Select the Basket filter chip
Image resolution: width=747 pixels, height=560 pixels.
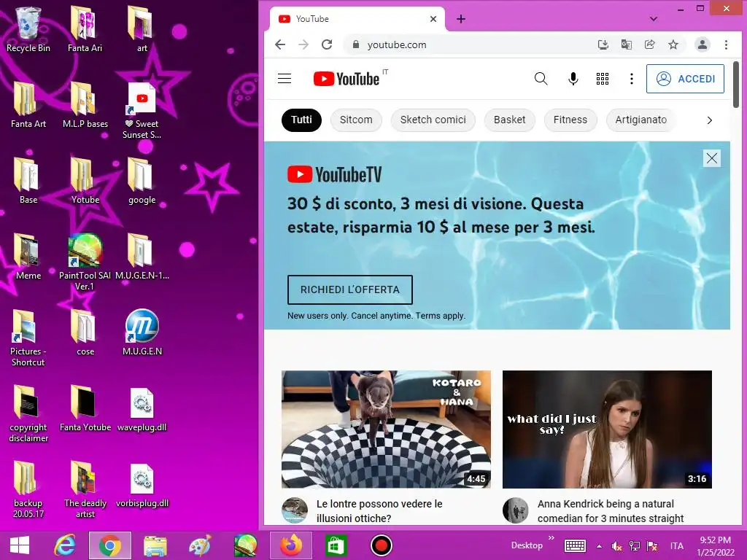[509, 120]
